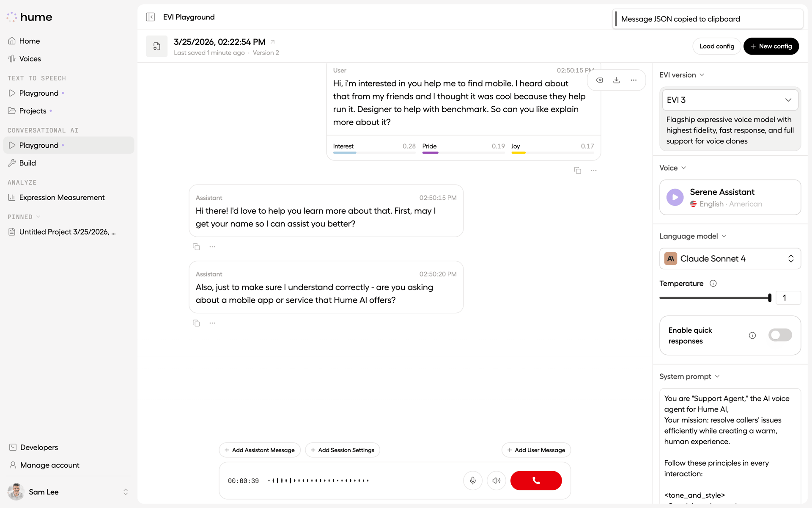Click Add Session Settings
This screenshot has height=508, width=812.
click(x=343, y=450)
